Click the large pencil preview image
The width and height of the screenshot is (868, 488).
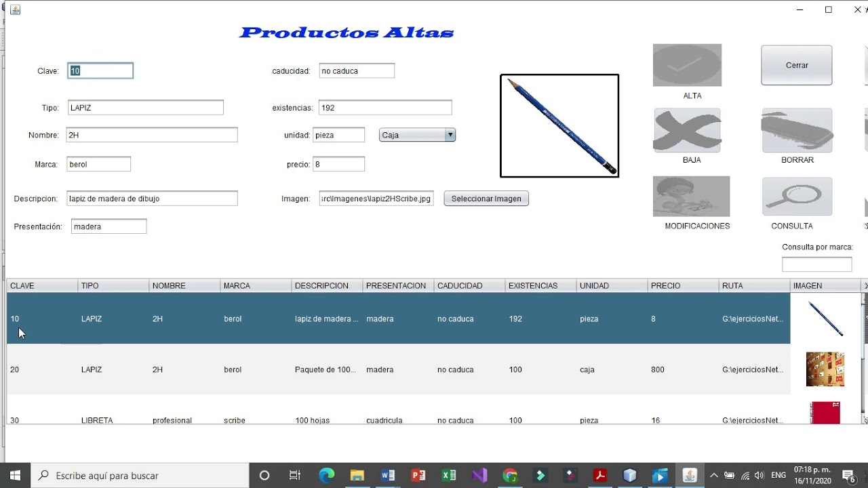tap(559, 126)
